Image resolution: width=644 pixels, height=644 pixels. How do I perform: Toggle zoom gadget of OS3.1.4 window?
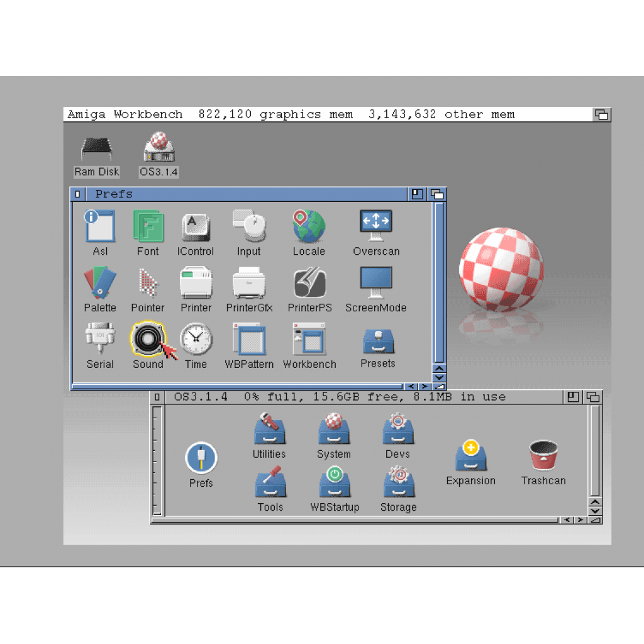(x=572, y=397)
